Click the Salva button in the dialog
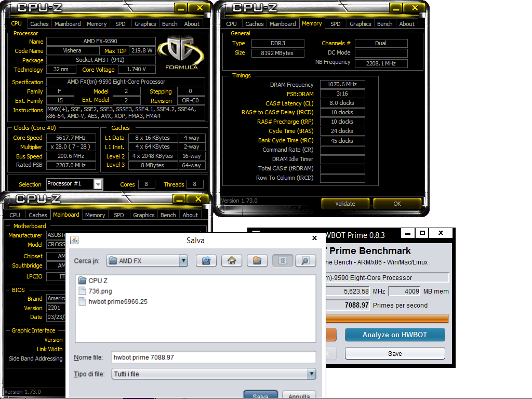 [x=260, y=395]
